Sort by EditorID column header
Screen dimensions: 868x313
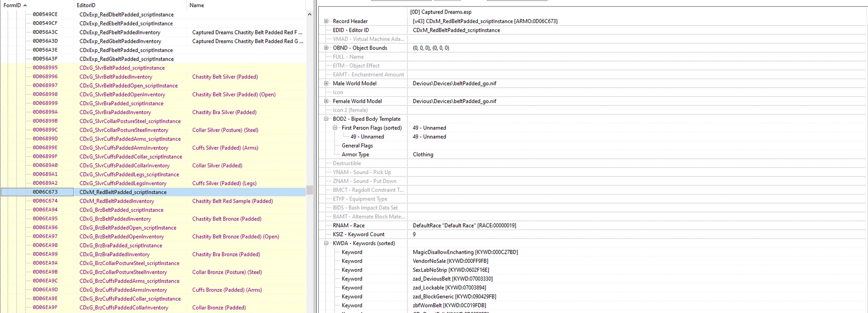(x=130, y=5)
